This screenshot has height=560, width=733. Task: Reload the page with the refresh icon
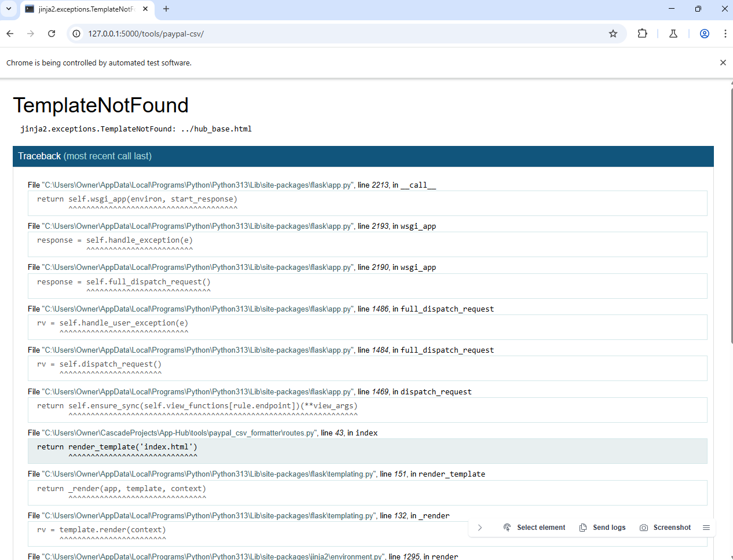coord(52,34)
